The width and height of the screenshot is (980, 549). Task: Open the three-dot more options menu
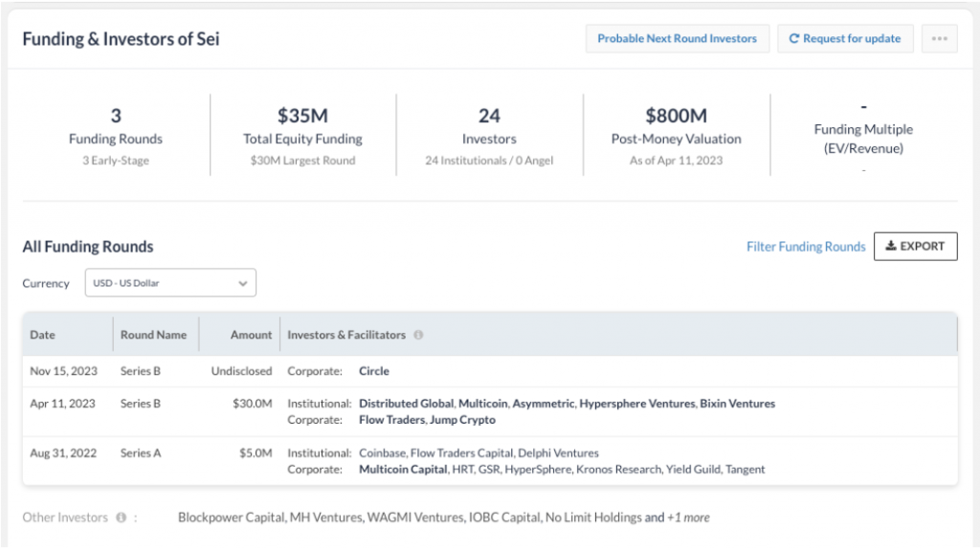point(940,38)
